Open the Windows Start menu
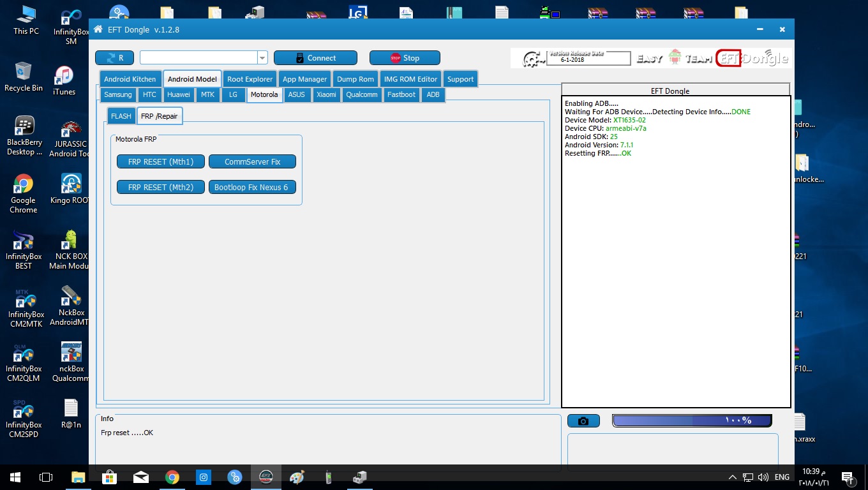 [15, 477]
